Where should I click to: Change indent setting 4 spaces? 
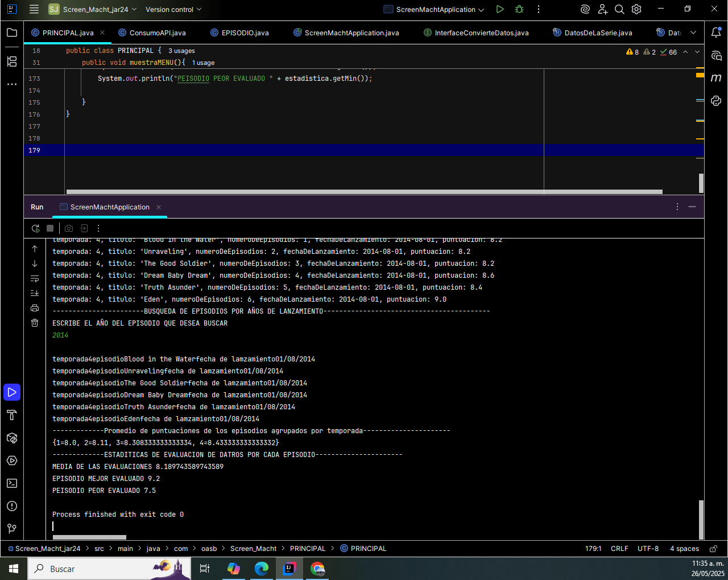pyautogui.click(x=684, y=549)
